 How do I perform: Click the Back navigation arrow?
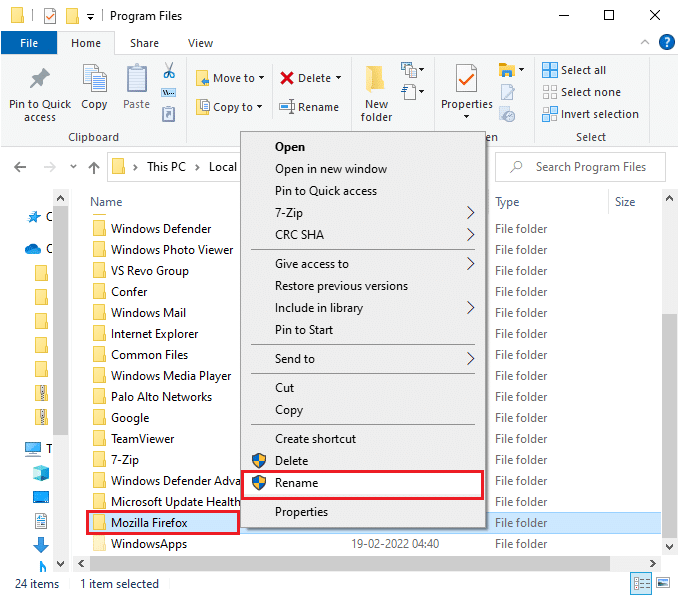coord(20,167)
